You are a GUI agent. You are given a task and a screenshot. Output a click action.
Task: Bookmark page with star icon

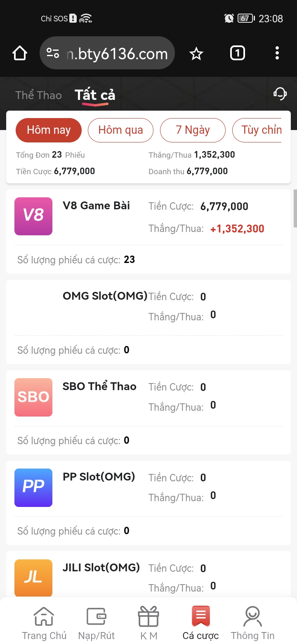[x=196, y=53]
